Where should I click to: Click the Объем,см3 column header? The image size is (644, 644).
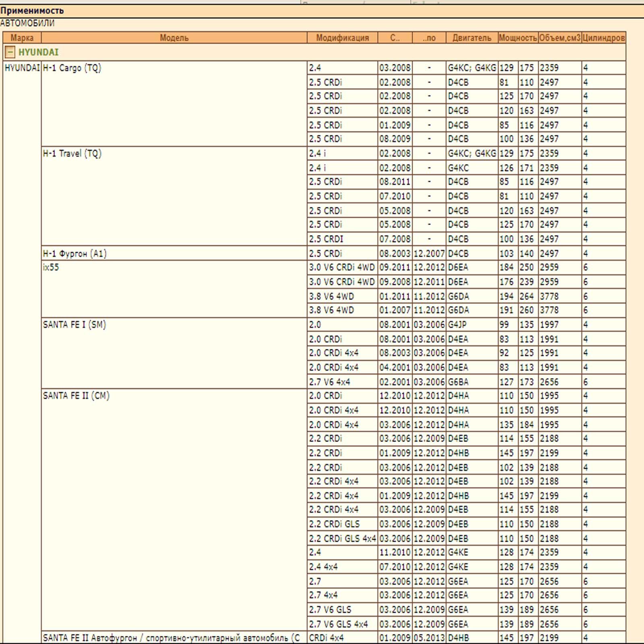(x=559, y=38)
